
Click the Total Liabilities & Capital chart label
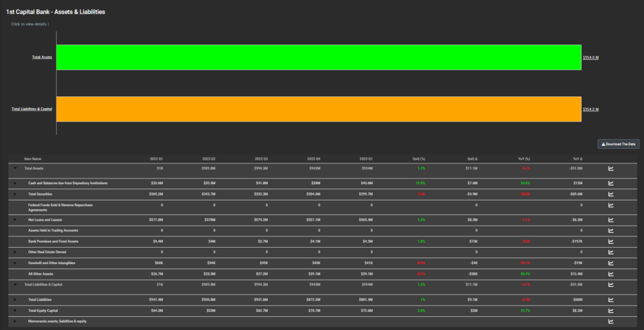[31, 109]
